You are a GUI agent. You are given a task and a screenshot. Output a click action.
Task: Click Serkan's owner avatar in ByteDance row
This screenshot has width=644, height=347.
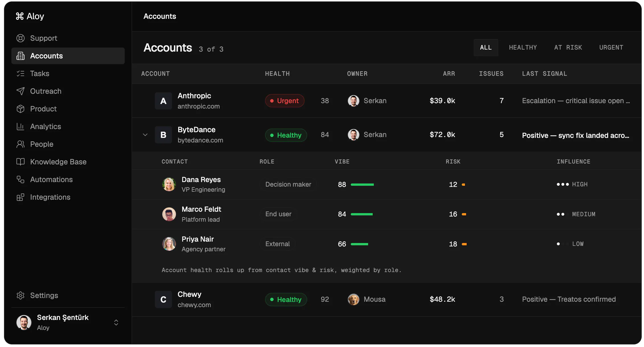point(354,135)
